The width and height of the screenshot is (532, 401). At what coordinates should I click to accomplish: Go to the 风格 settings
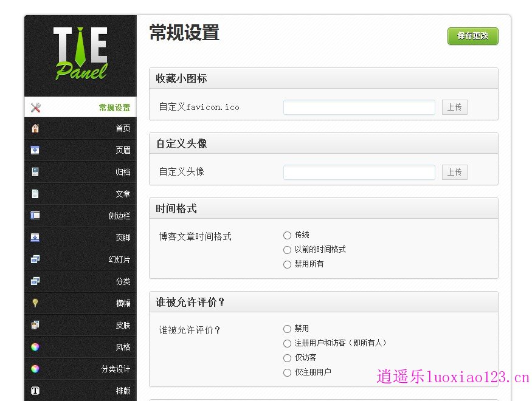[x=80, y=347]
